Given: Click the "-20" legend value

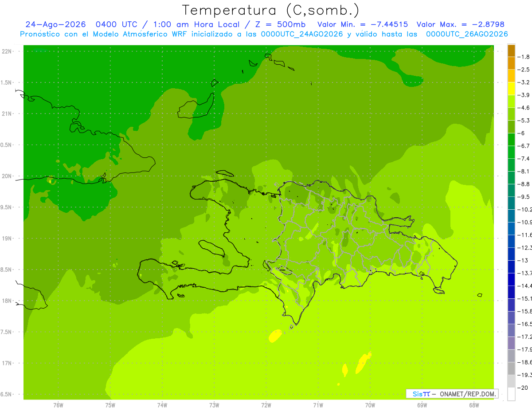Looking at the screenshot, I should (x=523, y=388).
